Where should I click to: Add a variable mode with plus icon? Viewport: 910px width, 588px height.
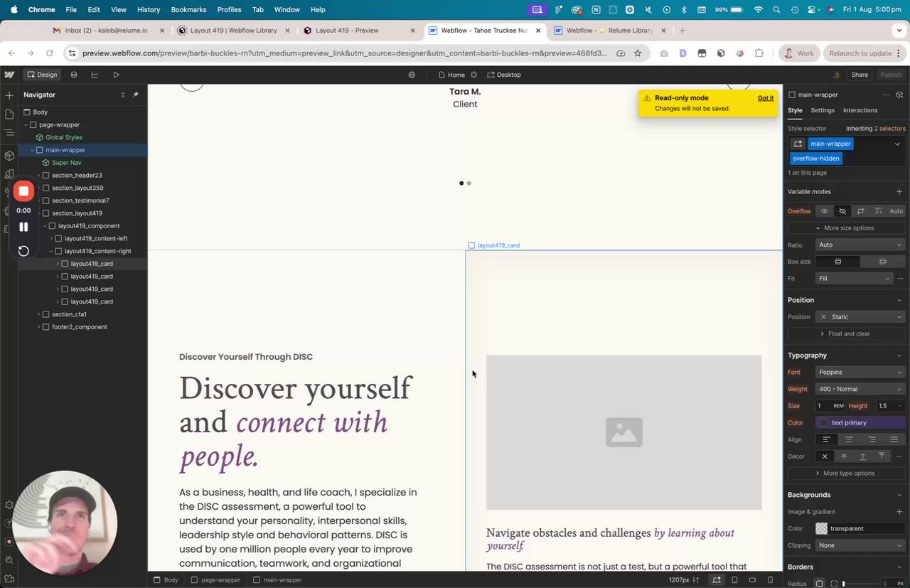[899, 192]
